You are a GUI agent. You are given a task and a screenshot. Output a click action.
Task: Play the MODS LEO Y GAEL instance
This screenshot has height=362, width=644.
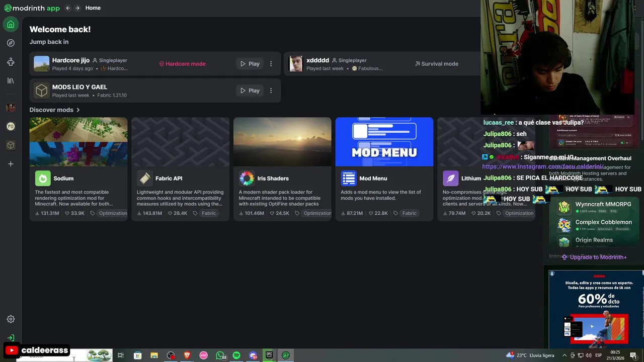(250, 90)
